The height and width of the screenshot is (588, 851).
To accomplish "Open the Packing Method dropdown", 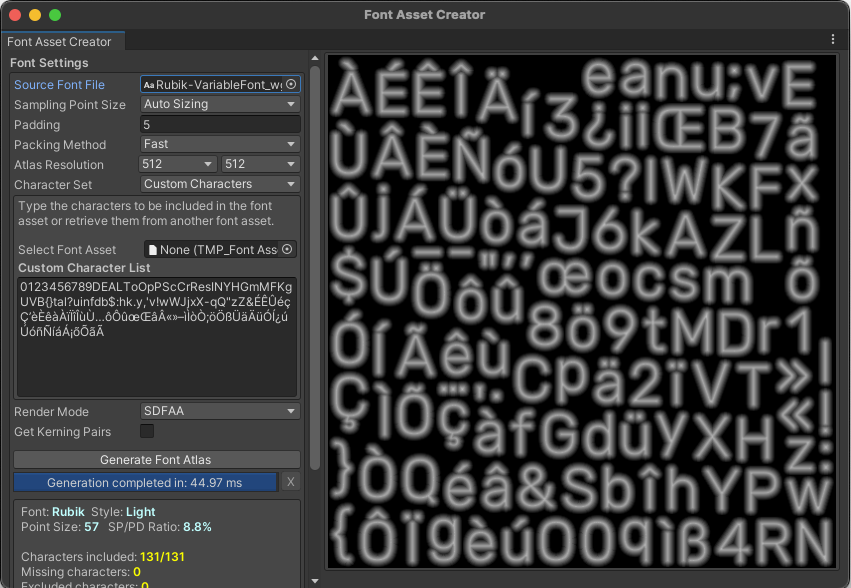I will click(x=220, y=144).
